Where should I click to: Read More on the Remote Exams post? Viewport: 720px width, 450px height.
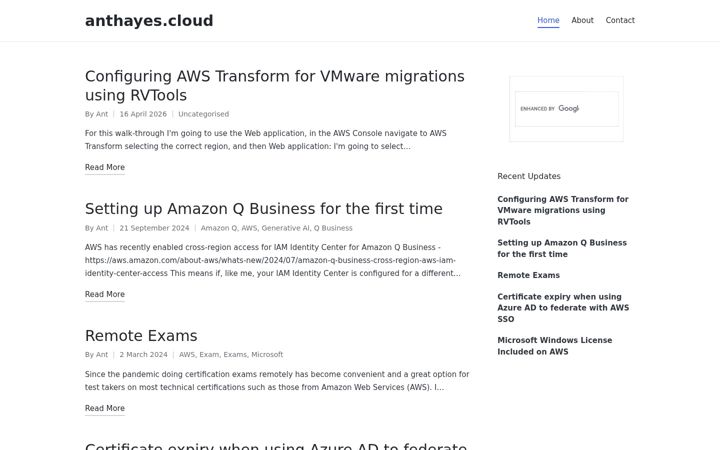(105, 408)
